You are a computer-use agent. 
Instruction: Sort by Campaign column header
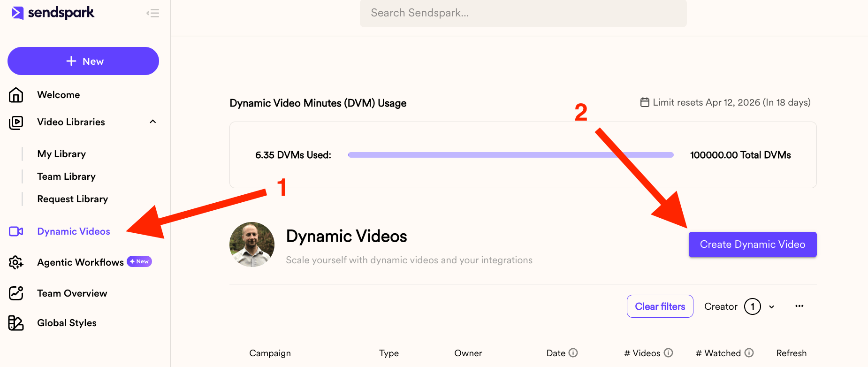[270, 353]
